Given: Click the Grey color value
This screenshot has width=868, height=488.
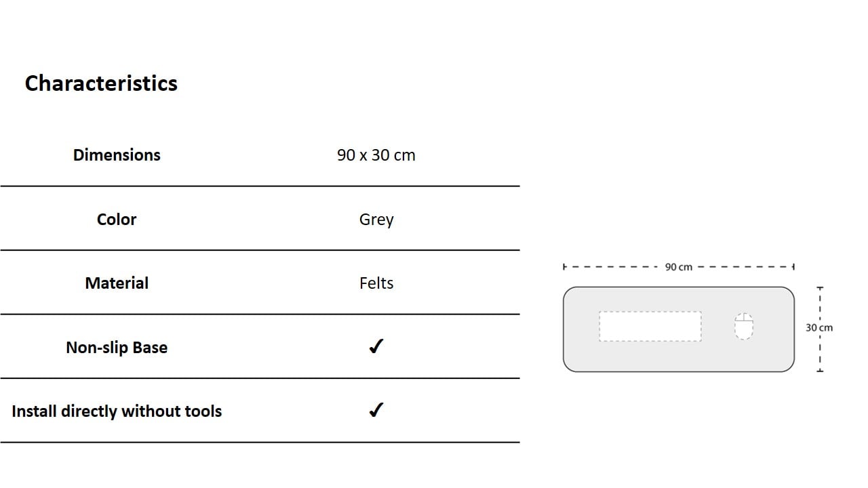Looking at the screenshot, I should pyautogui.click(x=376, y=220).
